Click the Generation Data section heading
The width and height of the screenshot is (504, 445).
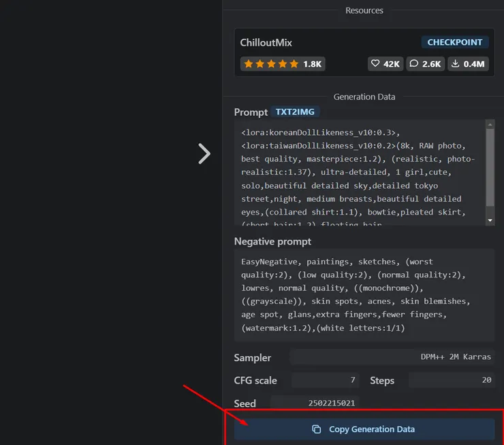364,97
